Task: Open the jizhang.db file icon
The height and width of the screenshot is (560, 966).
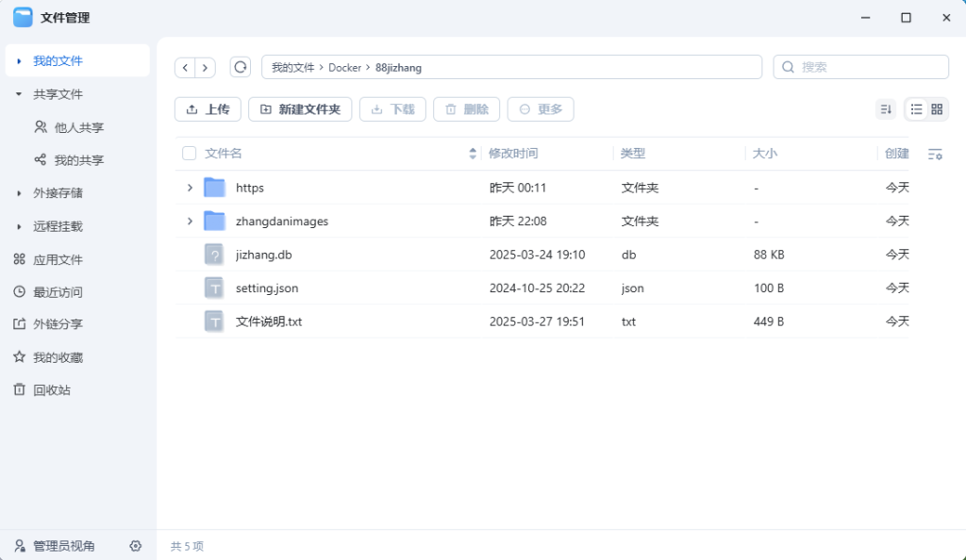Action: point(214,255)
